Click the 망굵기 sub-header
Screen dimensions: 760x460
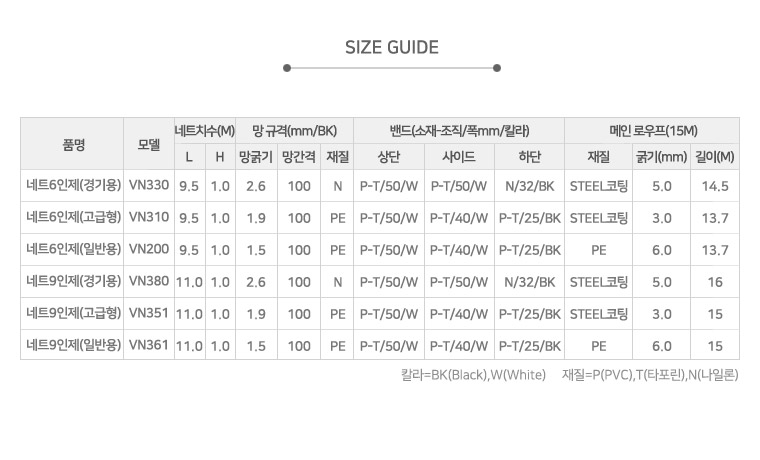(x=256, y=157)
